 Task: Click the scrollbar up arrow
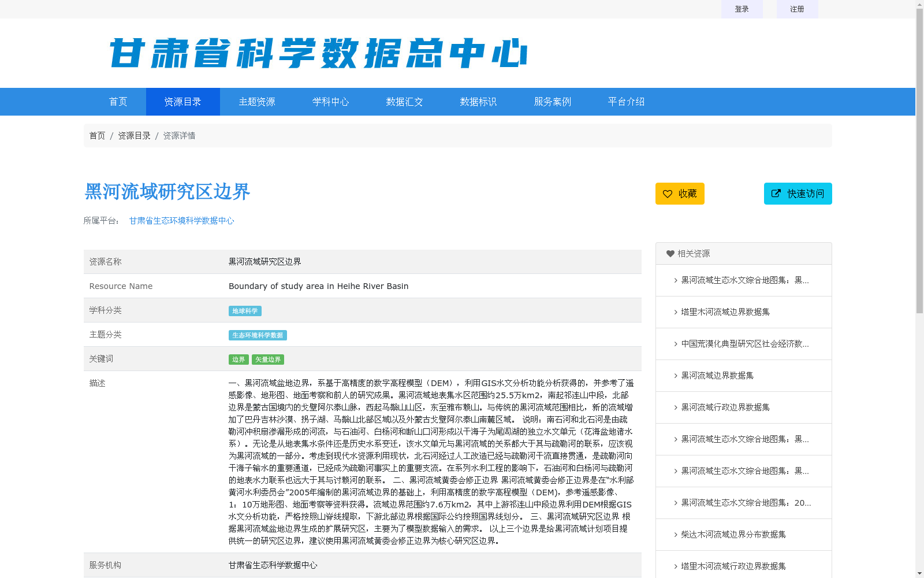pos(919,4)
